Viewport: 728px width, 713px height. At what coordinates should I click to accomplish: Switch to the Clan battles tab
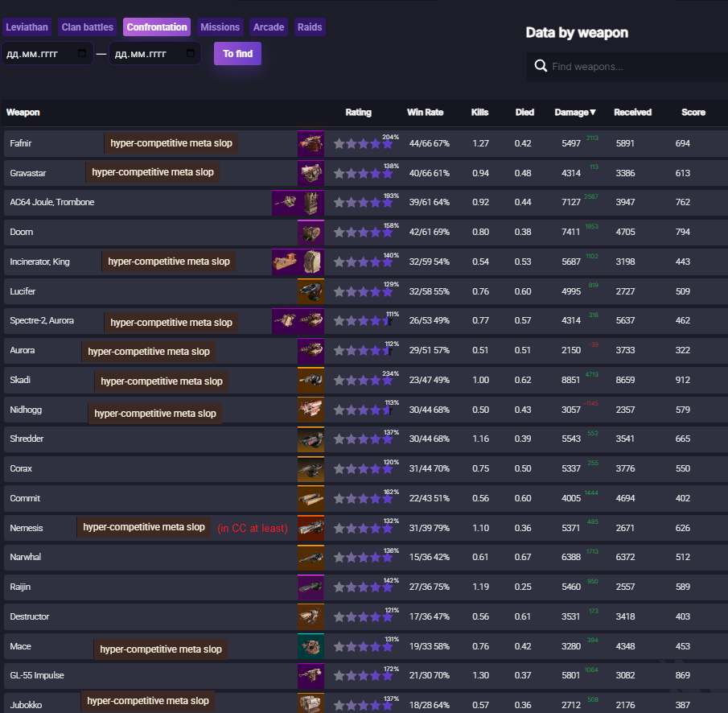click(x=88, y=27)
